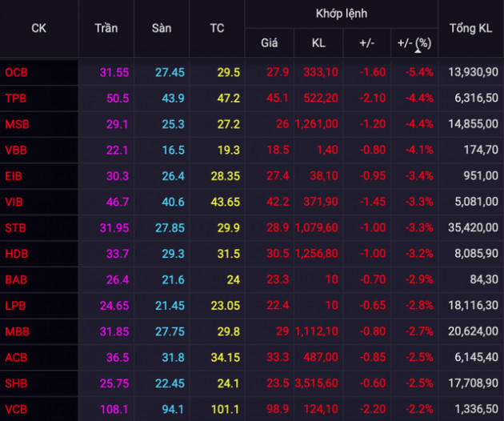The width and height of the screenshot is (504, 421).
Task: Select the TPB stock ticker
Action: tap(15, 98)
